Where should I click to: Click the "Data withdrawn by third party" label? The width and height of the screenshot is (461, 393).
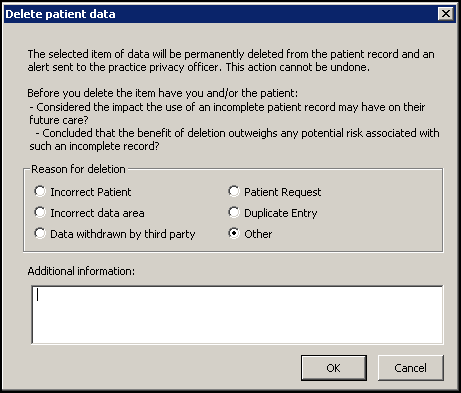click(123, 234)
